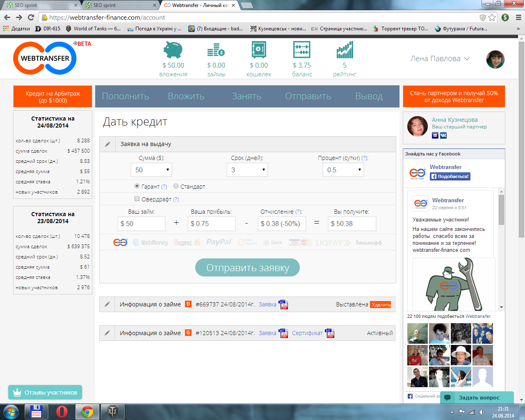The width and height of the screenshot is (525, 420).
Task: Open Анна Кузнецова VK icon
Action: [x=443, y=135]
